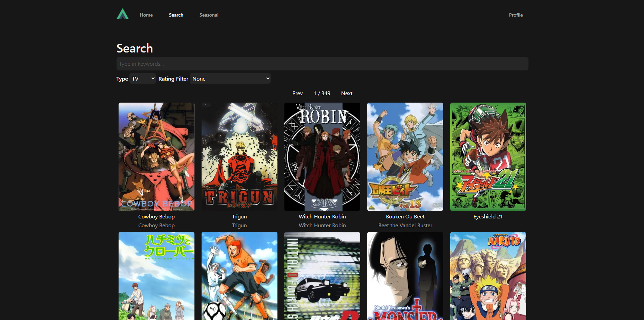644x320 pixels.
Task: Go to the previous results page
Action: [297, 93]
